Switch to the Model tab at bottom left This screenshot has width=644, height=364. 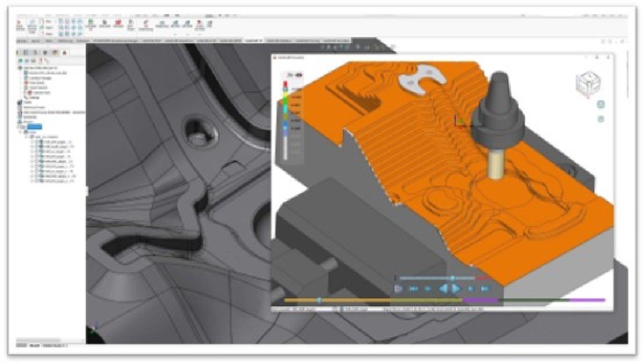(35, 345)
